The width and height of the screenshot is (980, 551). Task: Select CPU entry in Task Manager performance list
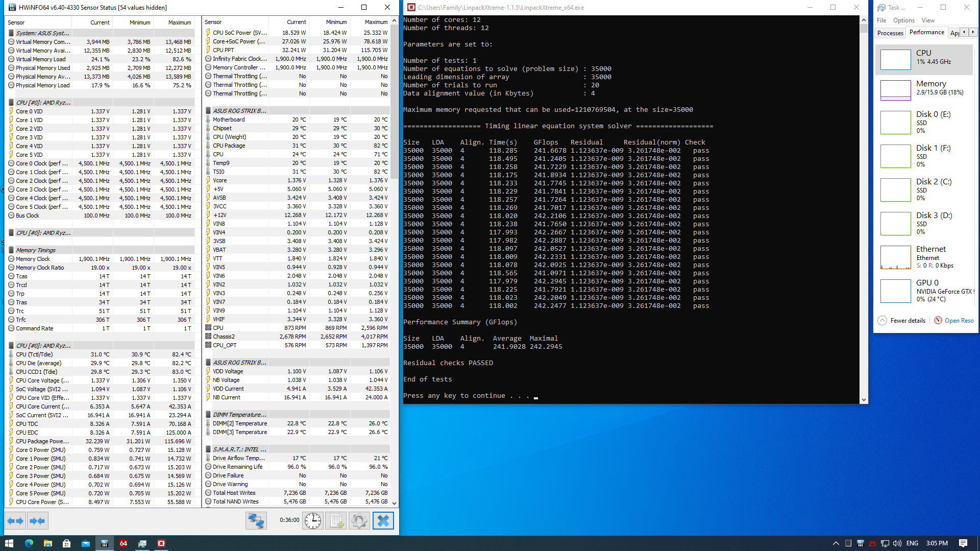(924, 59)
